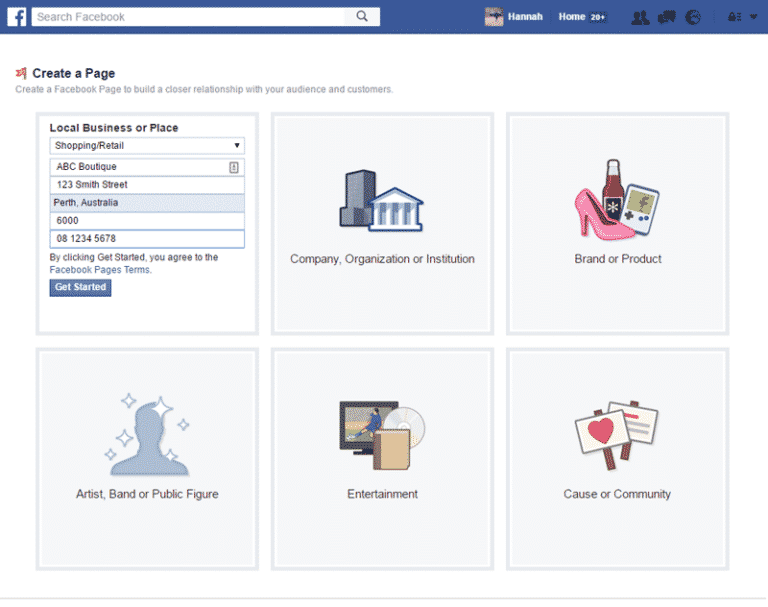
Task: Select the Brand or Product icon
Action: click(x=617, y=199)
